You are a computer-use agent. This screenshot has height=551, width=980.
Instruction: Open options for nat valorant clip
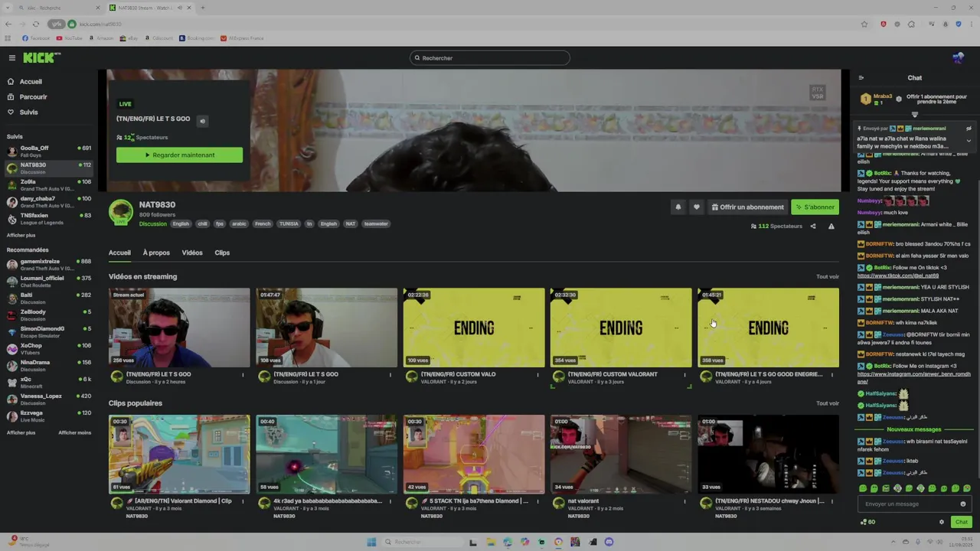pyautogui.click(x=685, y=501)
